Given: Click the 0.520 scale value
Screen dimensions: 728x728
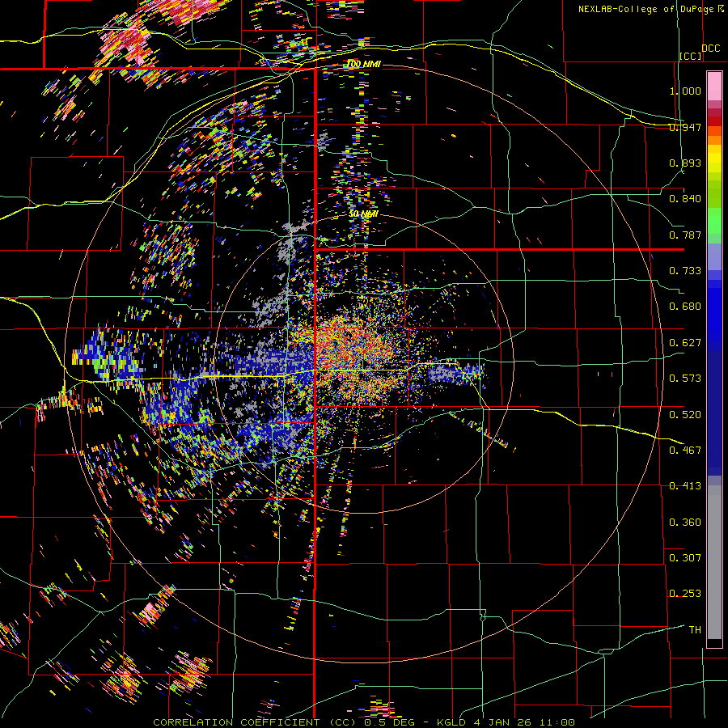Looking at the screenshot, I should click(x=685, y=415).
